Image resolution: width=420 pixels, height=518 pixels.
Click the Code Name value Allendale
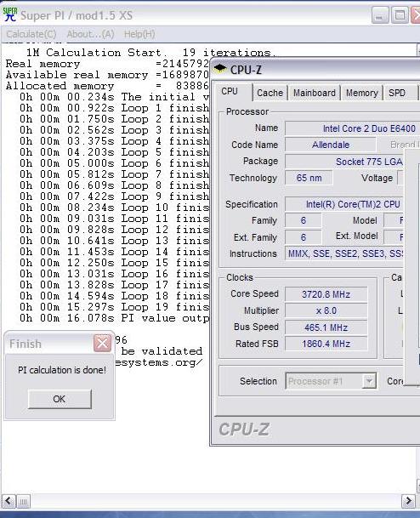click(x=331, y=145)
